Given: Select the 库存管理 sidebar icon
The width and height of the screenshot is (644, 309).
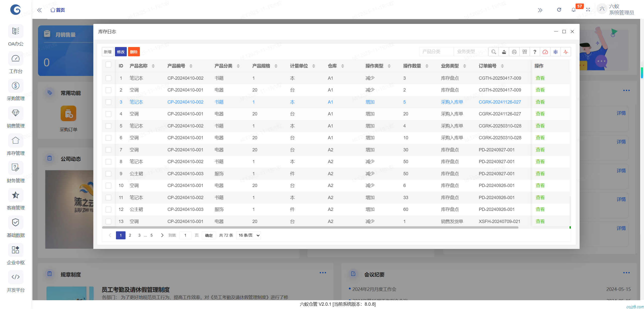Looking at the screenshot, I should (x=16, y=141).
